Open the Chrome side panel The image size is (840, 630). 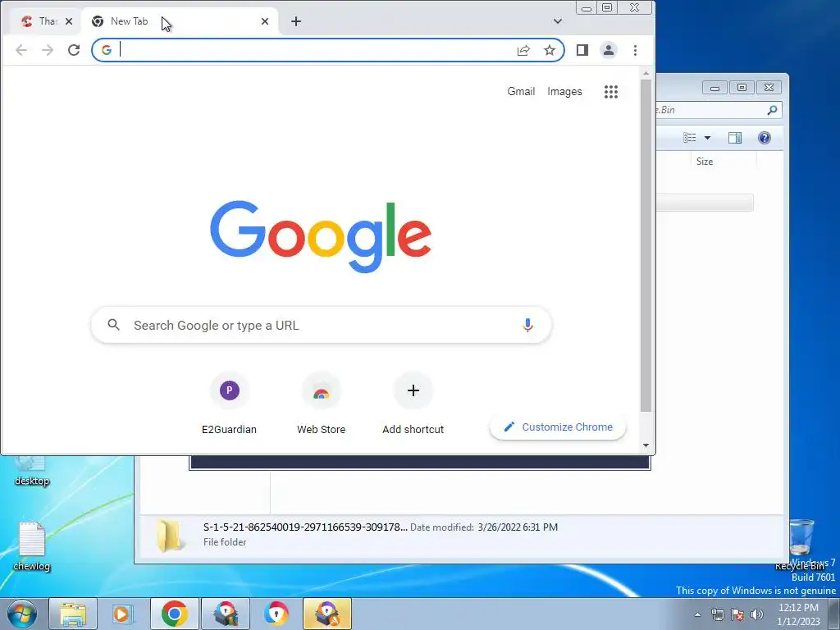click(582, 50)
